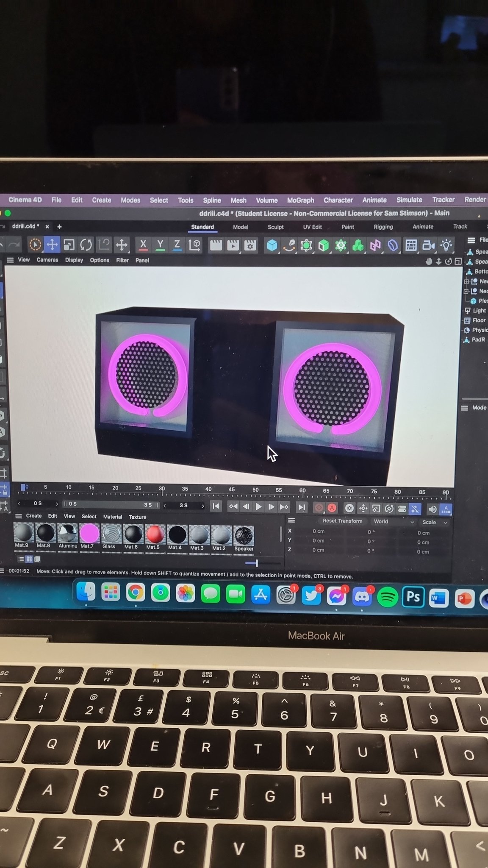Viewport: 488px width, 868px height.
Task: Click the Camera object icon
Action: tap(429, 245)
